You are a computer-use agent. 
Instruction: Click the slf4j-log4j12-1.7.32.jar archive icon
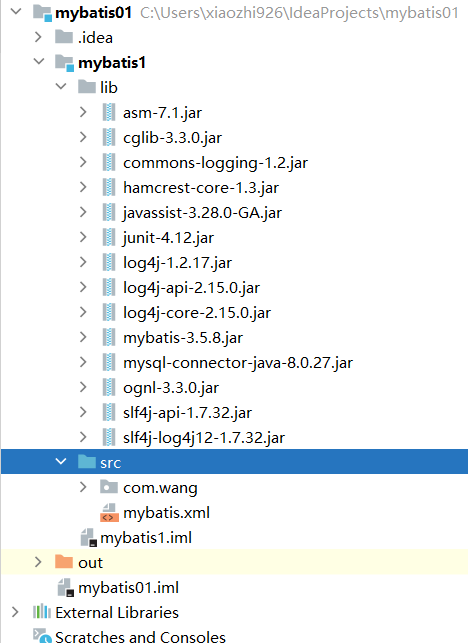(109, 437)
